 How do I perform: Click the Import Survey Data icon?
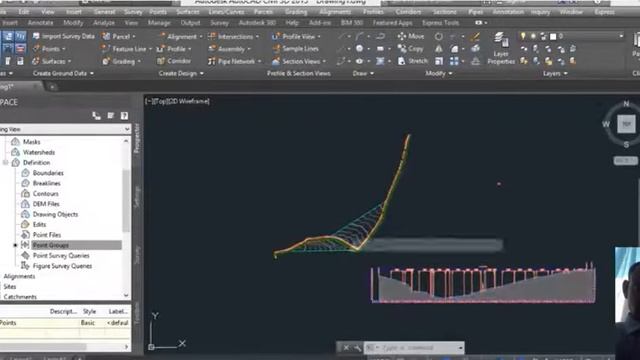pos(36,36)
